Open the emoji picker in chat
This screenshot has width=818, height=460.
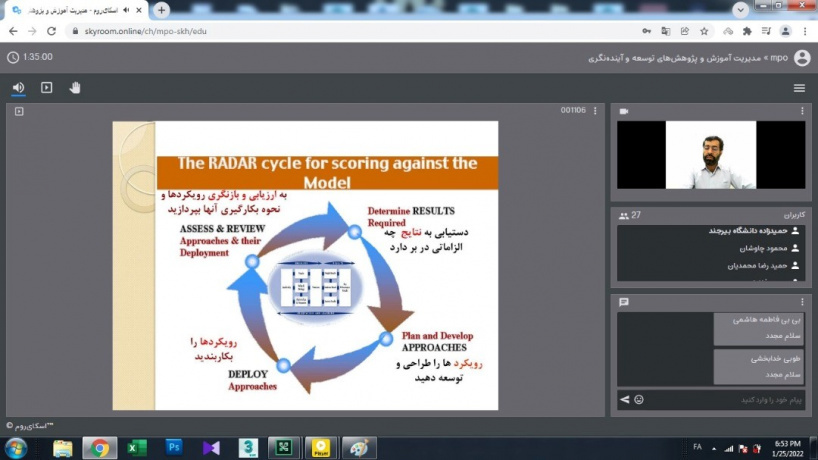(639, 400)
